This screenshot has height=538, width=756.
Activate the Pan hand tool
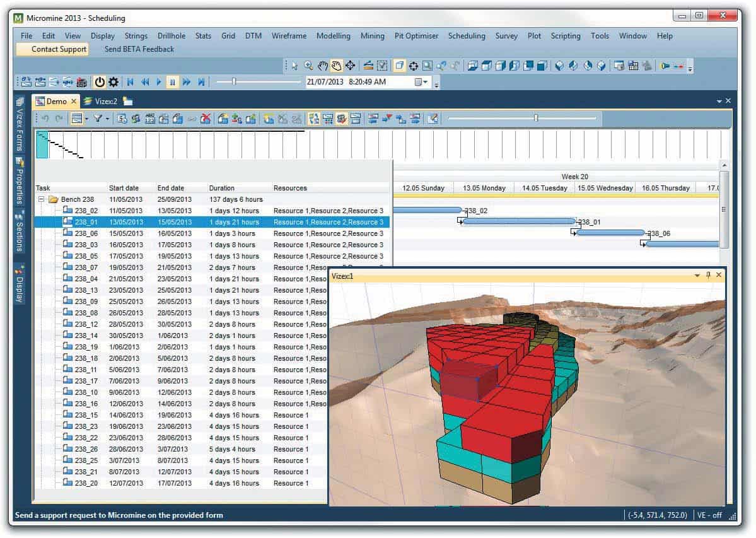[323, 65]
